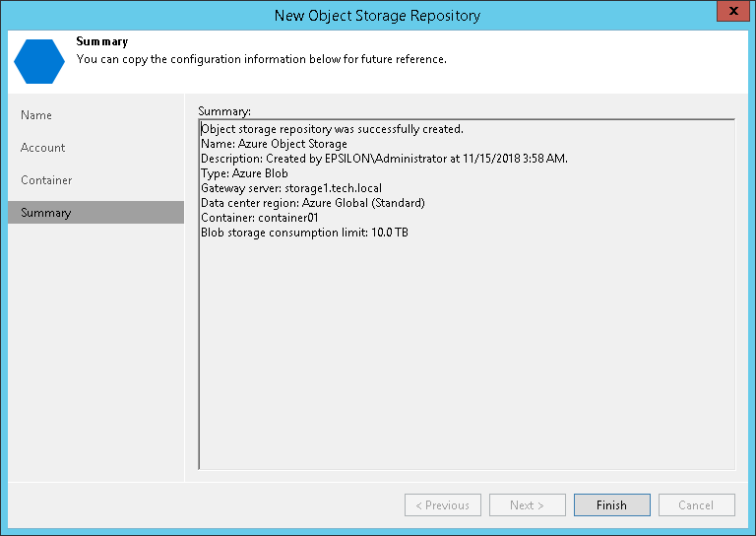The width and height of the screenshot is (756, 536).
Task: Click the Description line mentioning EPSILON\Administrator
Action: pyautogui.click(x=384, y=159)
